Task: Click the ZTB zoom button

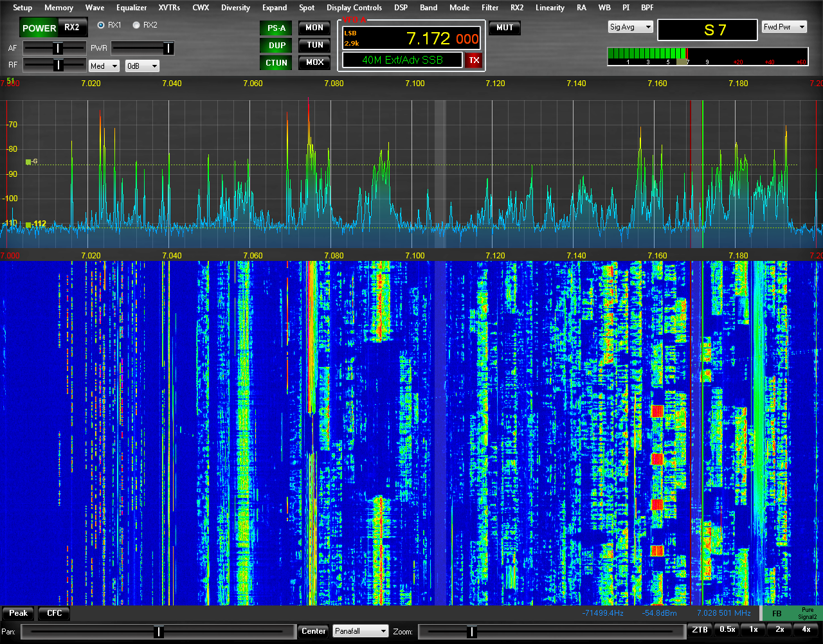Action: tap(700, 630)
